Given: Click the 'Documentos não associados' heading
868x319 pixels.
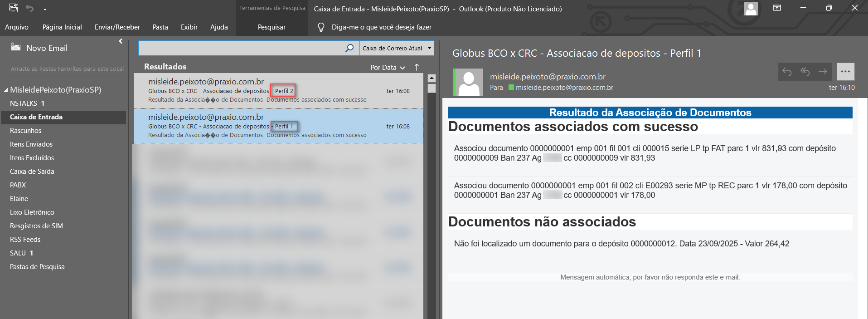Looking at the screenshot, I should click(x=542, y=222).
